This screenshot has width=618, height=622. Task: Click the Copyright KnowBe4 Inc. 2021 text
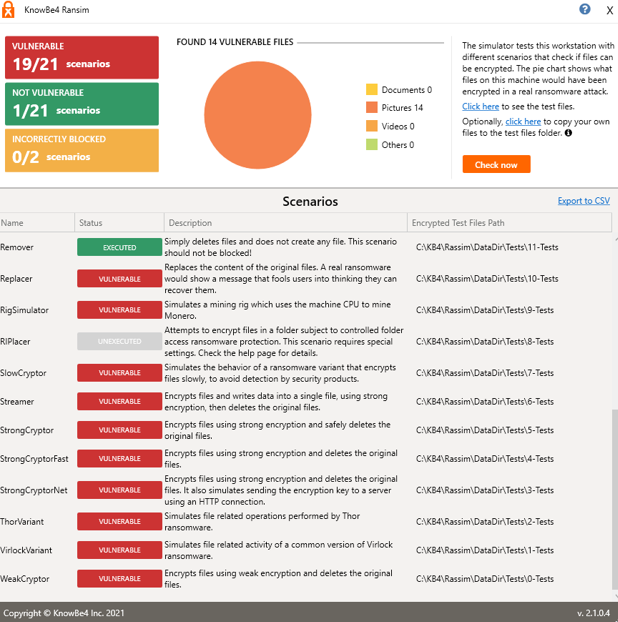[x=64, y=613]
